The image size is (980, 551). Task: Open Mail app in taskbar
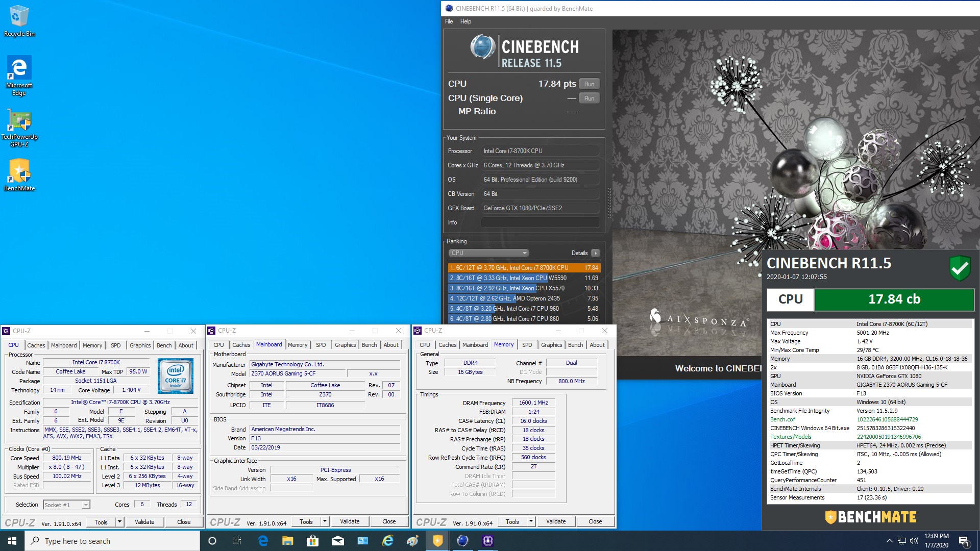(337, 541)
